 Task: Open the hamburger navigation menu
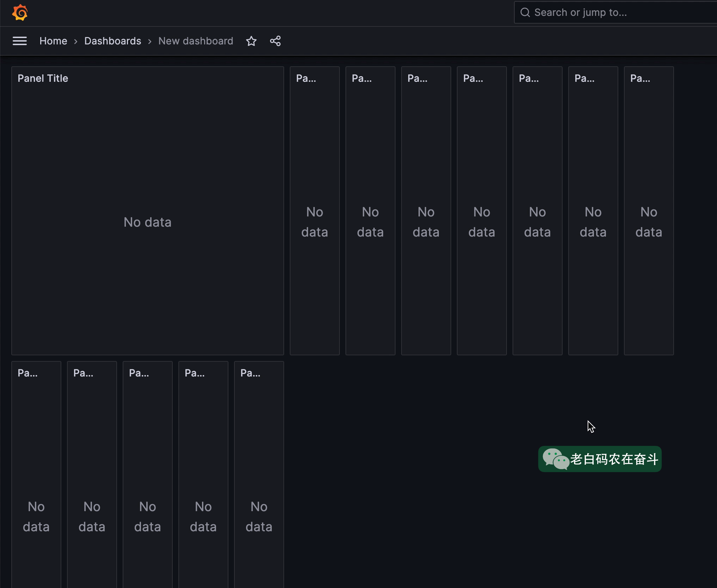(20, 41)
